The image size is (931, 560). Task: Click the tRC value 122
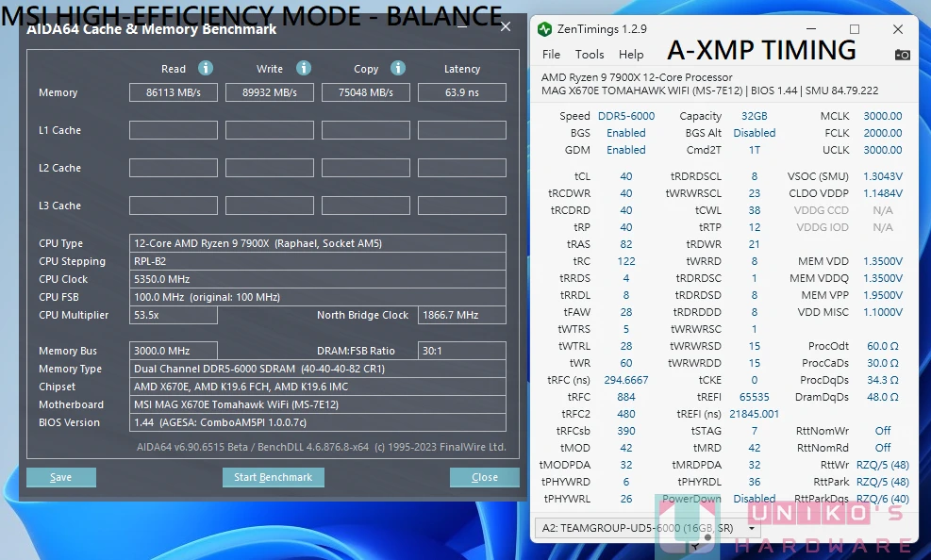(625, 261)
